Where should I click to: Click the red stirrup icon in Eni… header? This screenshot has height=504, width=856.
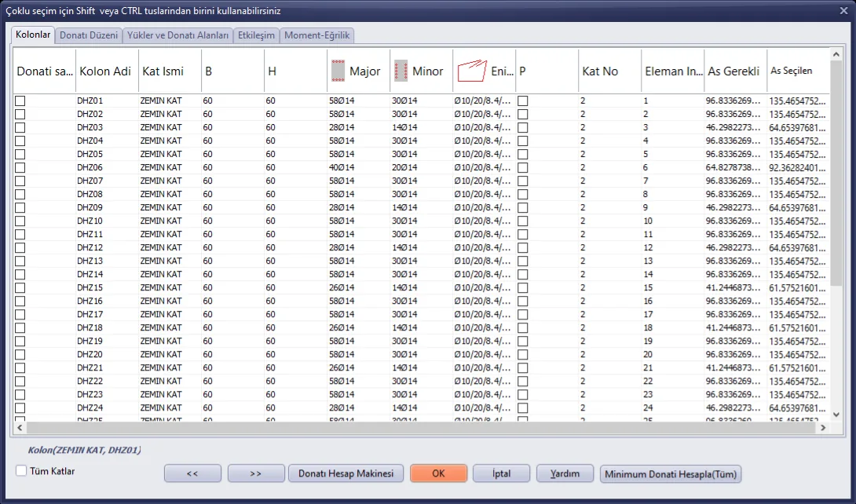click(472, 71)
